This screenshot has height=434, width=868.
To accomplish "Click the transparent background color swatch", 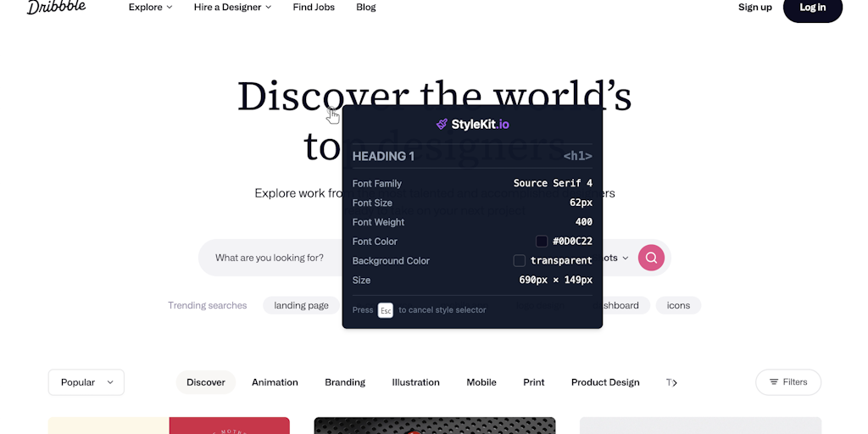I will pyautogui.click(x=520, y=261).
